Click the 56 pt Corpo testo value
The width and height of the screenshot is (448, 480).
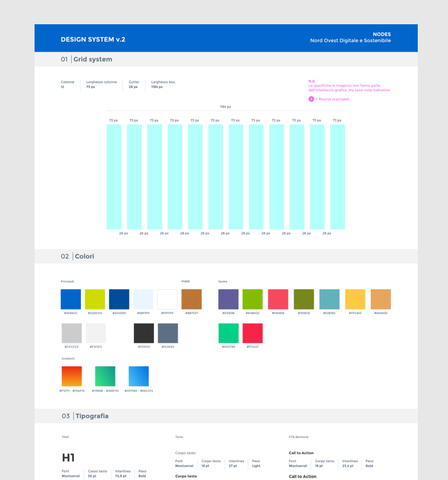[x=92, y=476]
